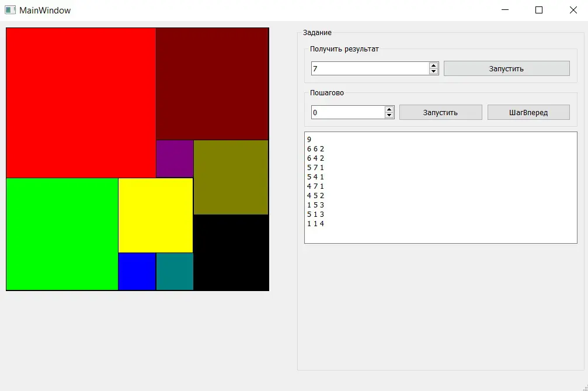Click the yellow square
588x391 pixels.
(155, 215)
